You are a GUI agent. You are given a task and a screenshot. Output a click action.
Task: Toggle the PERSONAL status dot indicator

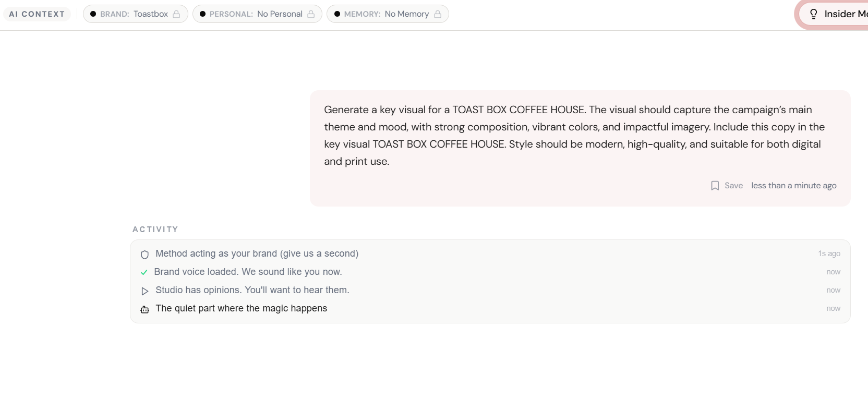point(203,14)
